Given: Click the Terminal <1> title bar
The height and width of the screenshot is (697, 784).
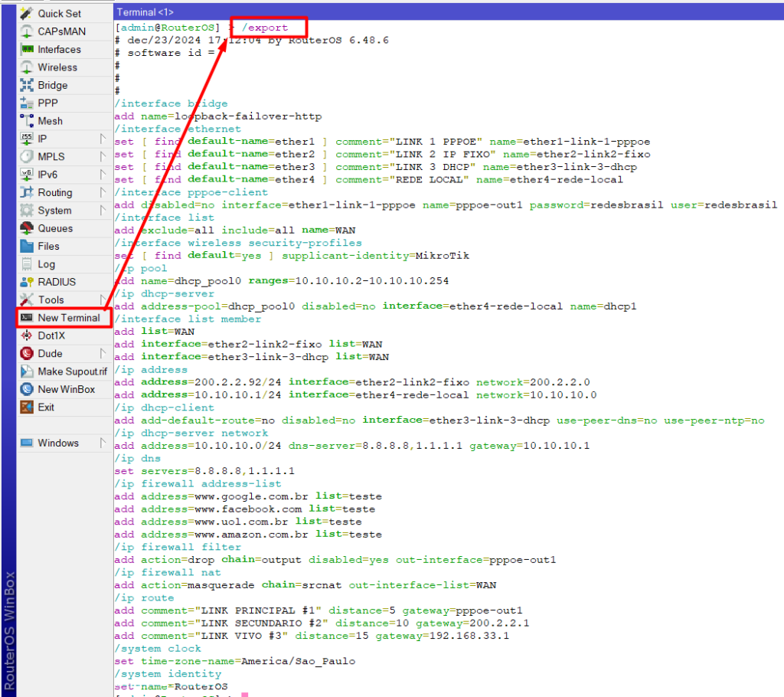Looking at the screenshot, I should tap(449, 12).
